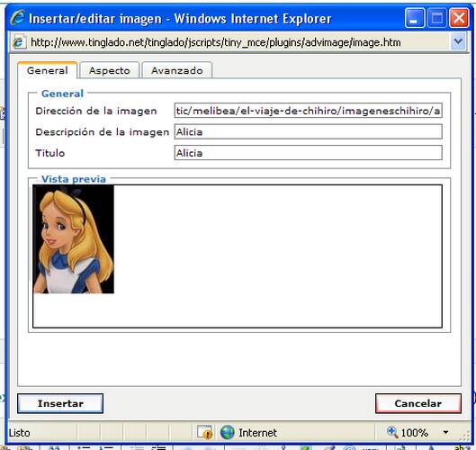Focus the Dirección de la imagen field
The height and width of the screenshot is (450, 476).
[308, 111]
